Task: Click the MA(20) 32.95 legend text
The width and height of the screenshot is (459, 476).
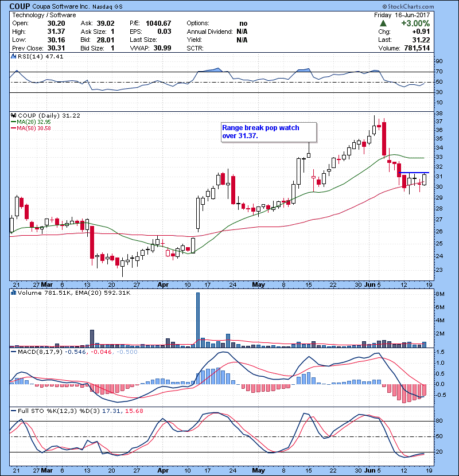Action: click(x=34, y=122)
